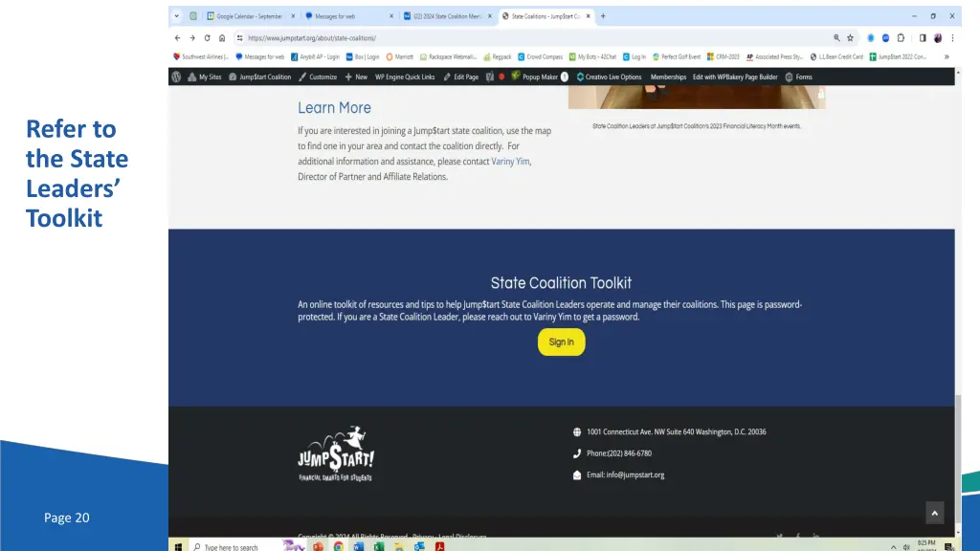Open the My Sites admin menu
Image resolution: width=980 pixels, height=551 pixels.
pyautogui.click(x=205, y=77)
